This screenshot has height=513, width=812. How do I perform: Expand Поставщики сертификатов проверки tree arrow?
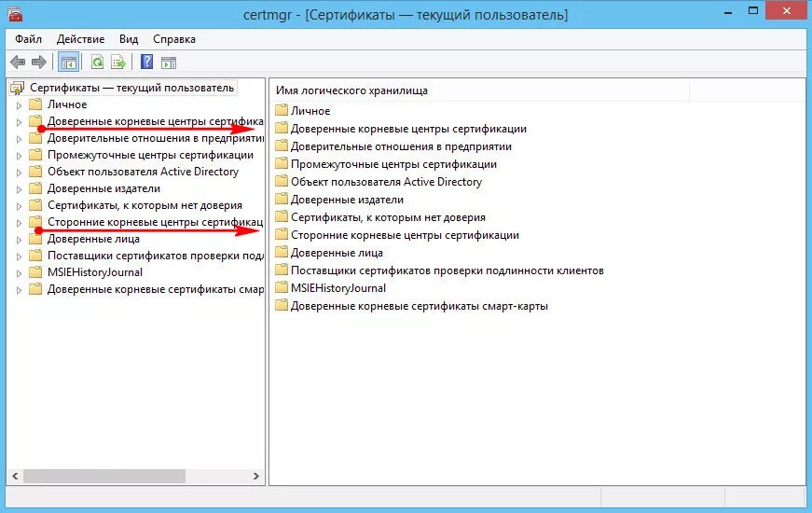(20, 256)
